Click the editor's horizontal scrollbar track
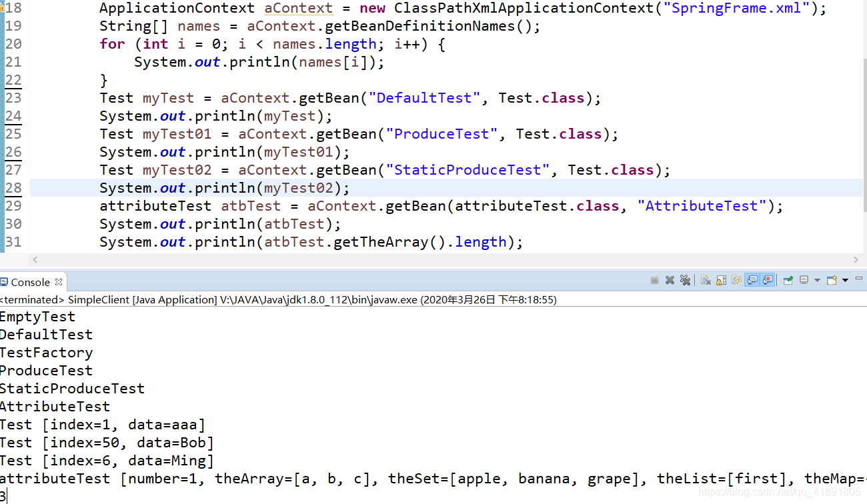The height and width of the screenshot is (504, 867). pos(446,259)
